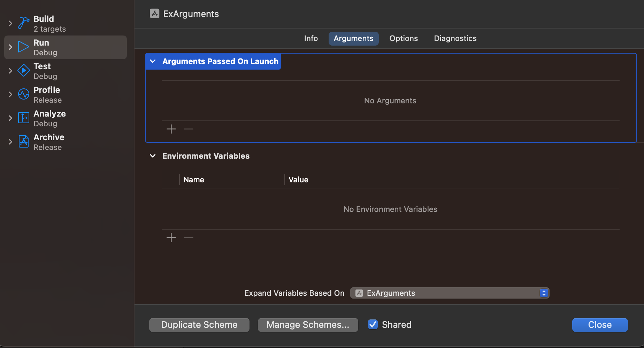Click the Build hammer icon

(23, 23)
